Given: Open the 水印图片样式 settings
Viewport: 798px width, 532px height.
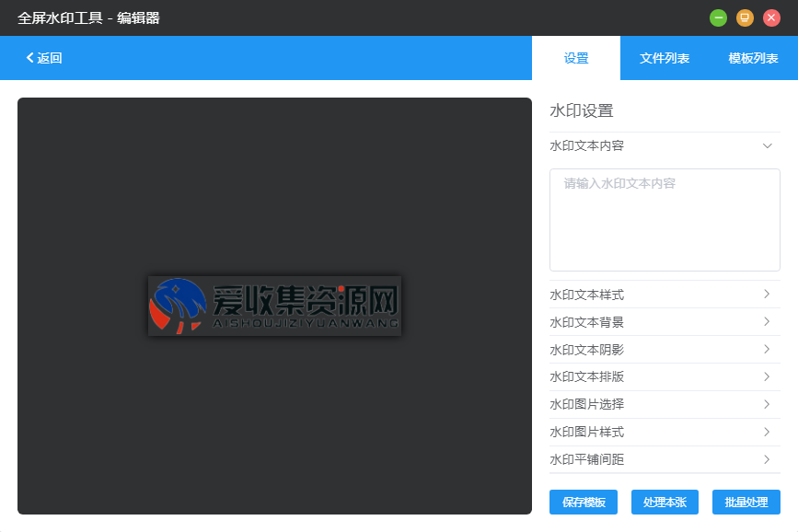Looking at the screenshot, I should [x=665, y=432].
